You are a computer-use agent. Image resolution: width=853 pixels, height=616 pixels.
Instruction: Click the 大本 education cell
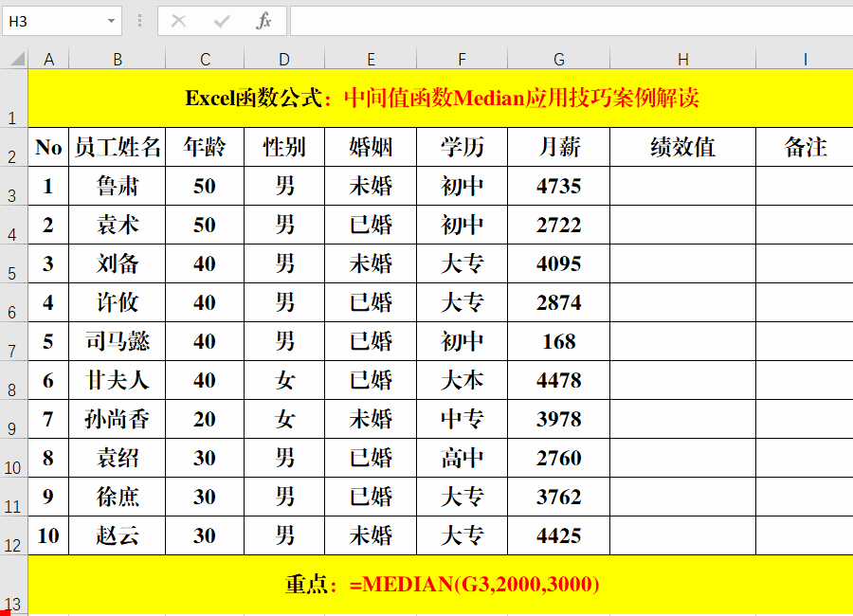pos(462,380)
